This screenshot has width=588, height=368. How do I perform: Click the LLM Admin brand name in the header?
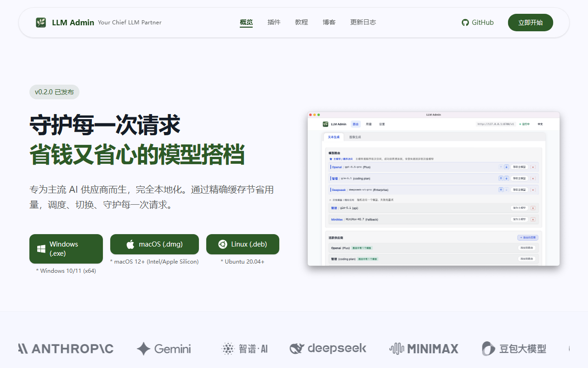(73, 23)
